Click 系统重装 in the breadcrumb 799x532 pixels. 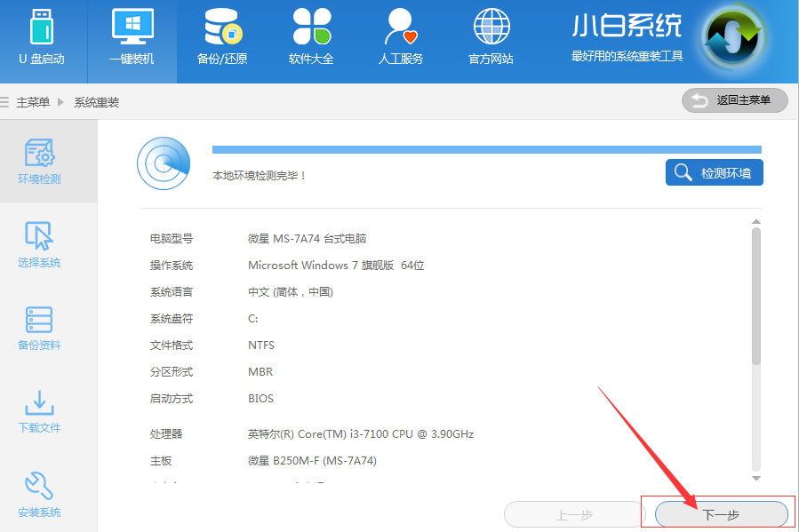(96, 102)
